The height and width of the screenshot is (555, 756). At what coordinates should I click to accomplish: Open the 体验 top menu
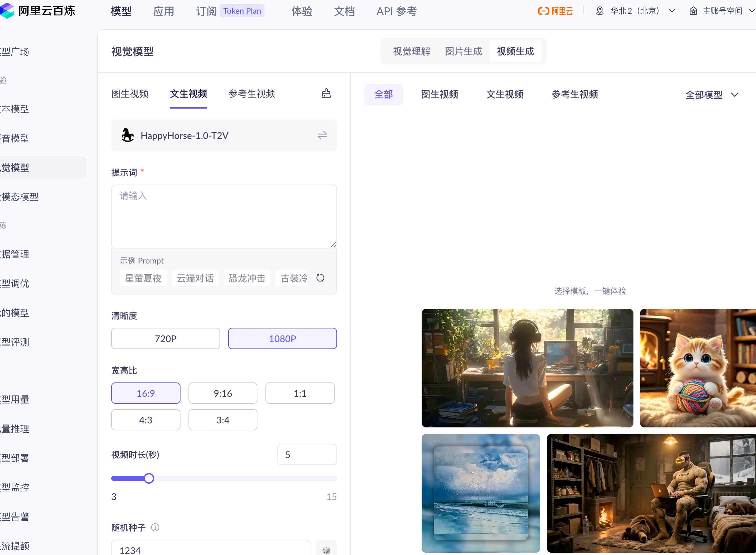302,11
